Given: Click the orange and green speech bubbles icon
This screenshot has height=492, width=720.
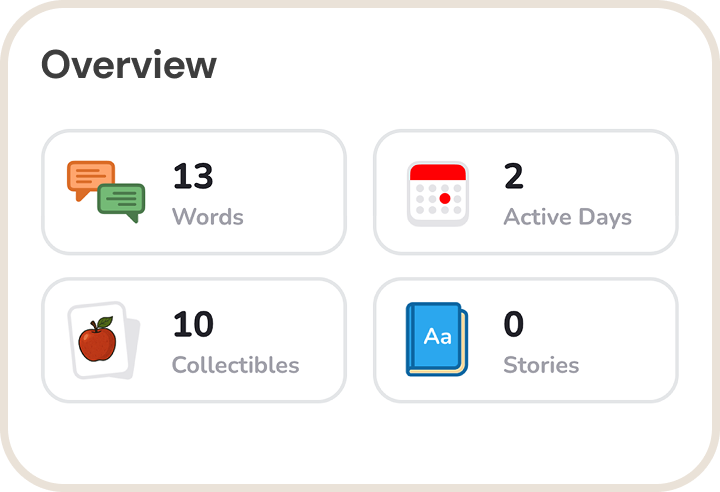Looking at the screenshot, I should click(106, 192).
